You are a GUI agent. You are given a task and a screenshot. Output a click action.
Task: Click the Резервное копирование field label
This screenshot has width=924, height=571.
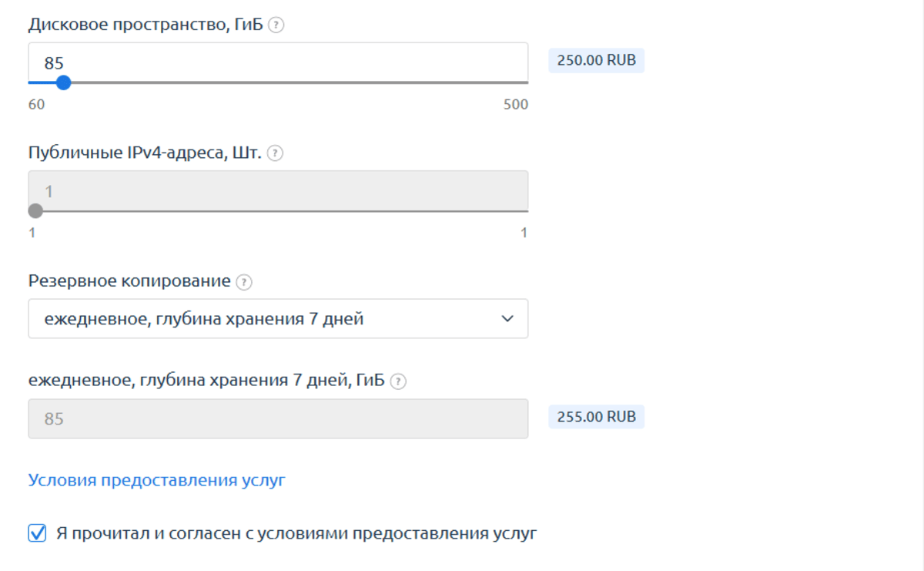pyautogui.click(x=129, y=281)
